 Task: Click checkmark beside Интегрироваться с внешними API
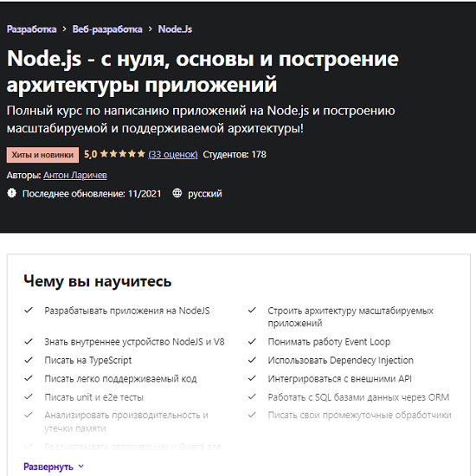click(x=252, y=378)
